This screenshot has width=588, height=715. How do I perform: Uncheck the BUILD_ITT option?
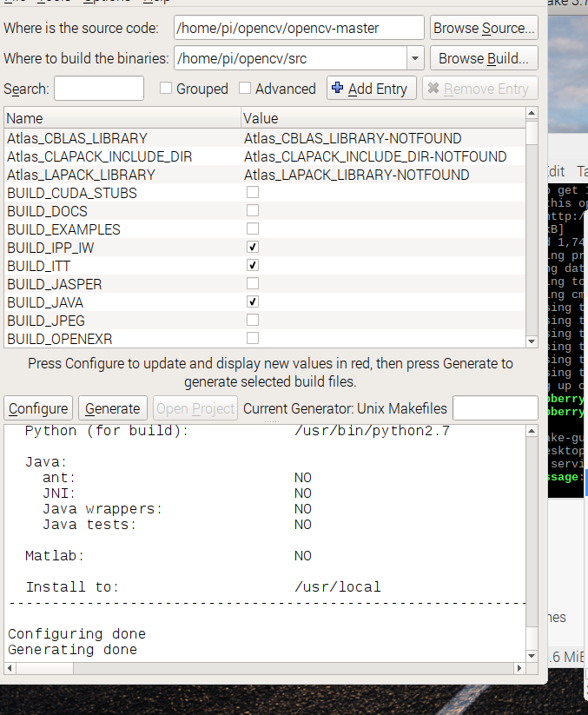click(253, 265)
